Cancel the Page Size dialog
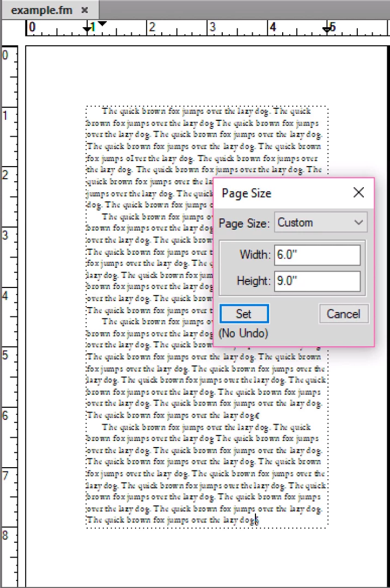Screen dimensions: 390x588 click(x=344, y=314)
